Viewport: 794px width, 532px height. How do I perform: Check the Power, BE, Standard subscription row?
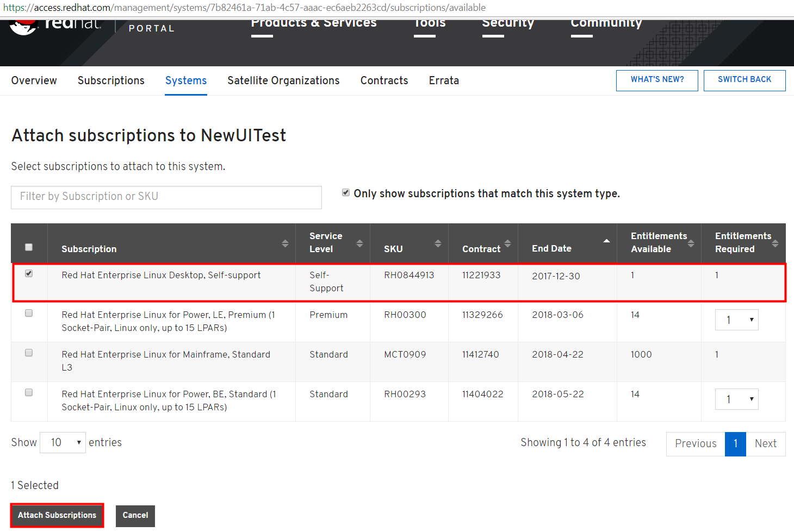(29, 392)
